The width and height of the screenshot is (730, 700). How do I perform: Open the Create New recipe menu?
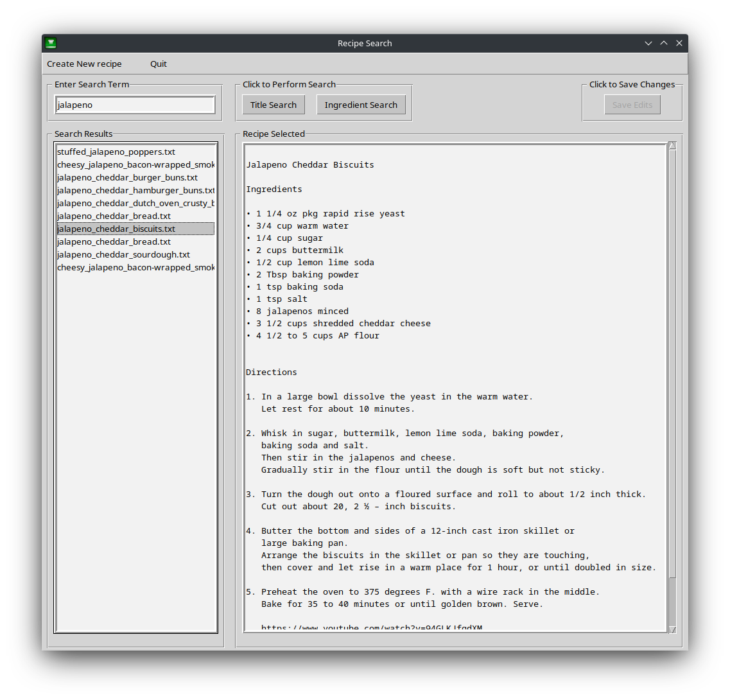point(84,64)
